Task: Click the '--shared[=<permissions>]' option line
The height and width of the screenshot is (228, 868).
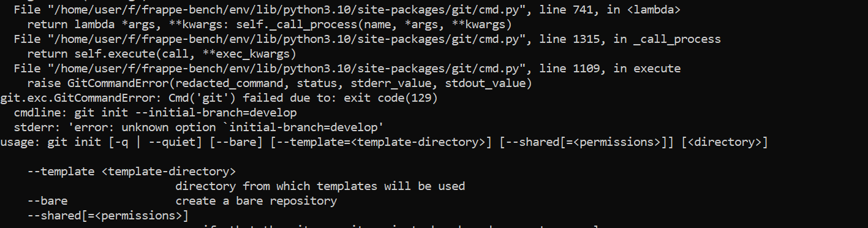Action: (108, 215)
